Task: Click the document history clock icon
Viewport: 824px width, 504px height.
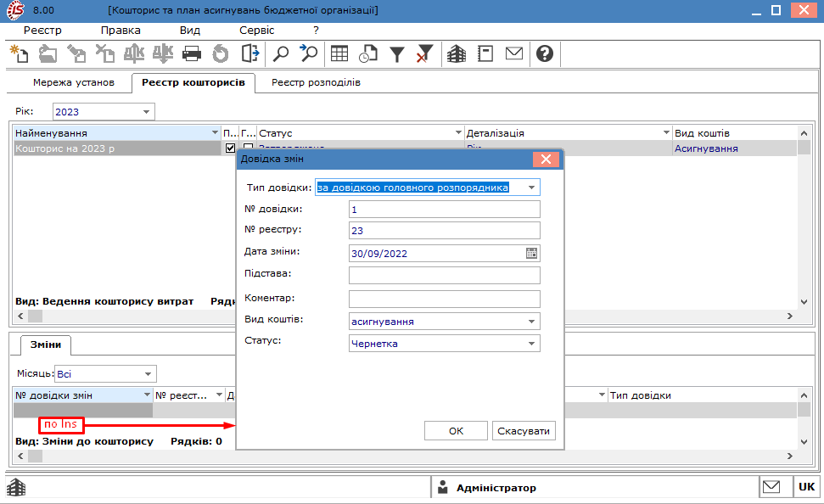Action: (x=367, y=53)
